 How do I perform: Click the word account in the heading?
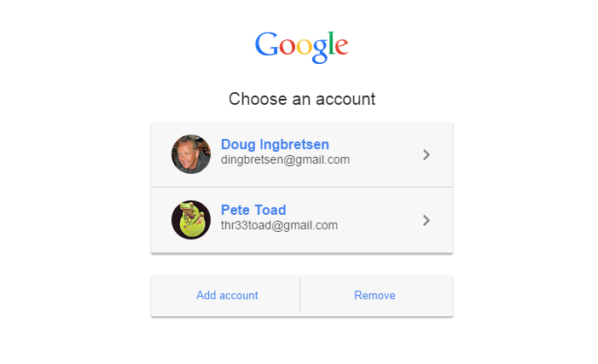pyautogui.click(x=345, y=99)
